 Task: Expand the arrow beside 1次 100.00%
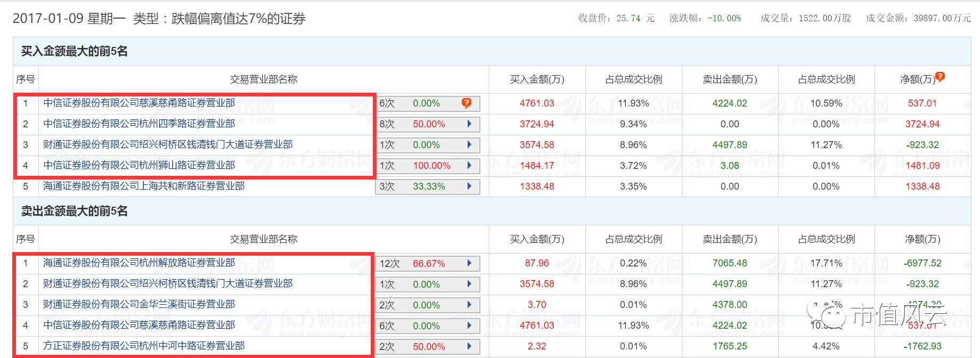[x=469, y=166]
